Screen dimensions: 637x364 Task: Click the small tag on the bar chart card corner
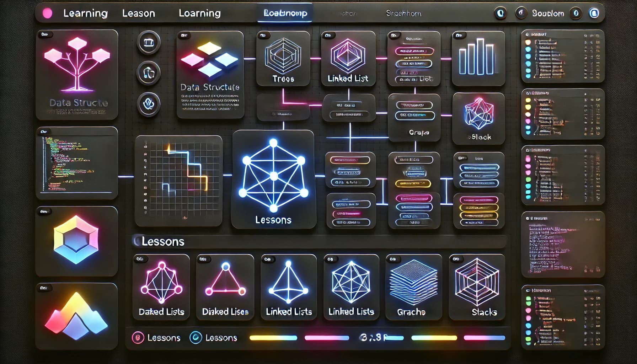(459, 36)
